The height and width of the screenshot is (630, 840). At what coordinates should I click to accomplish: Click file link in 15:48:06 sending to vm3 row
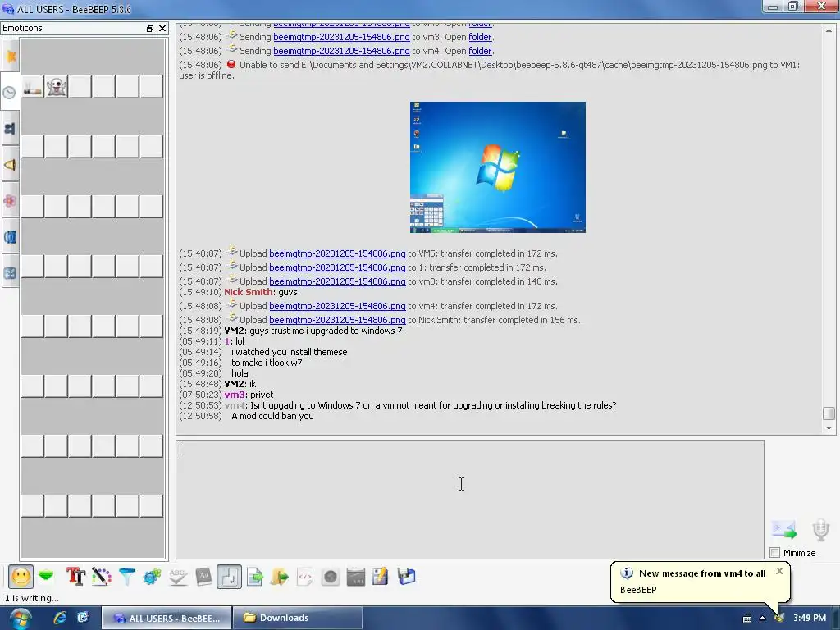tap(341, 37)
